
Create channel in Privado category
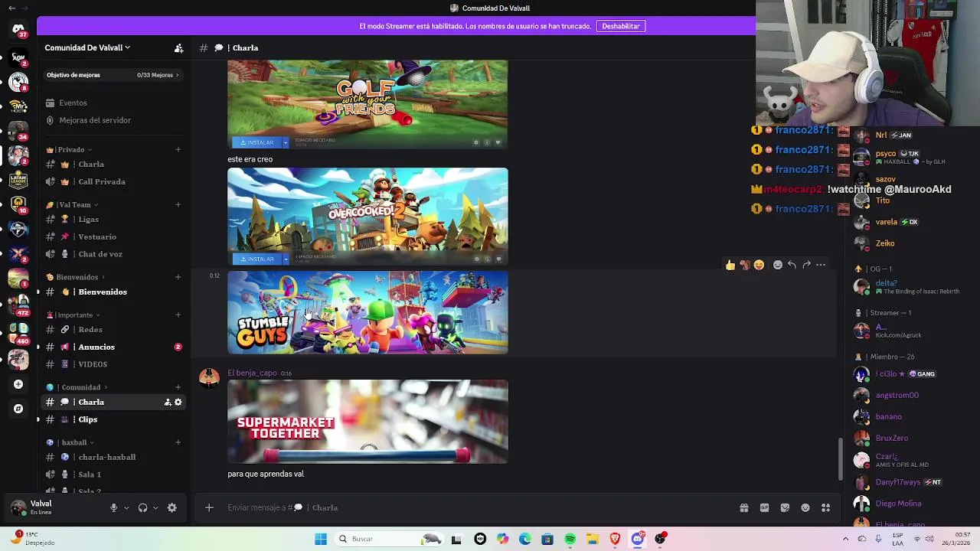[x=178, y=149]
